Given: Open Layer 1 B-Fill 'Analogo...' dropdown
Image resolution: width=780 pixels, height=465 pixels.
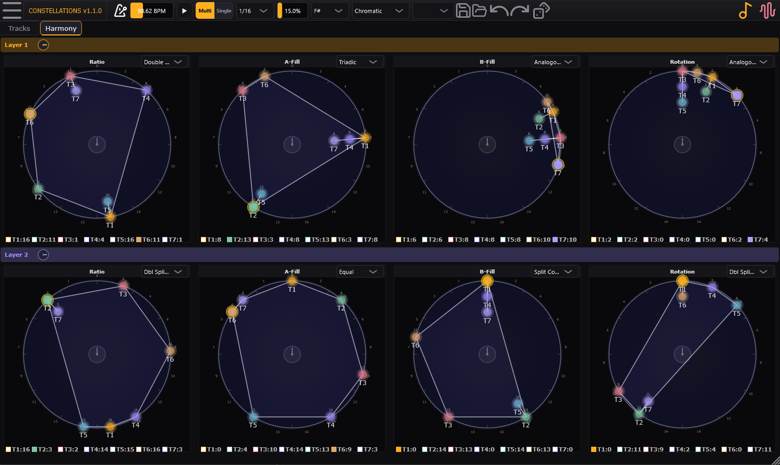Looking at the screenshot, I should [x=554, y=62].
